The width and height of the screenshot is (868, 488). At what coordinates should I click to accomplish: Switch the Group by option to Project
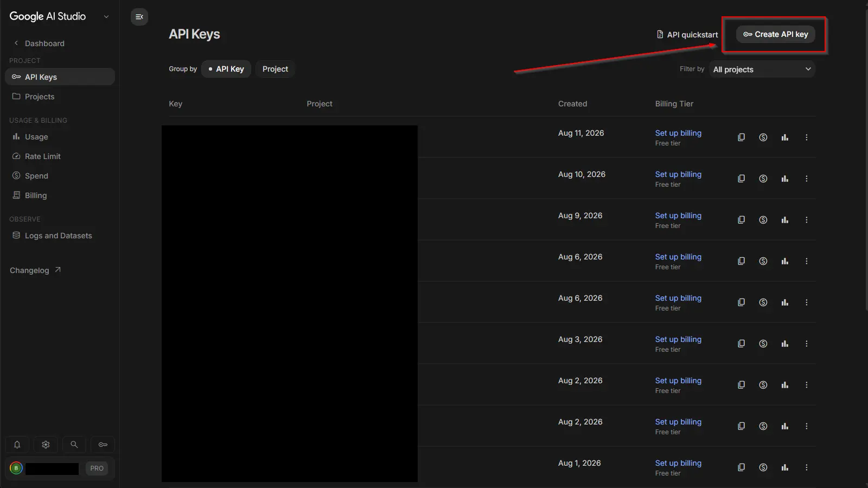pos(275,69)
